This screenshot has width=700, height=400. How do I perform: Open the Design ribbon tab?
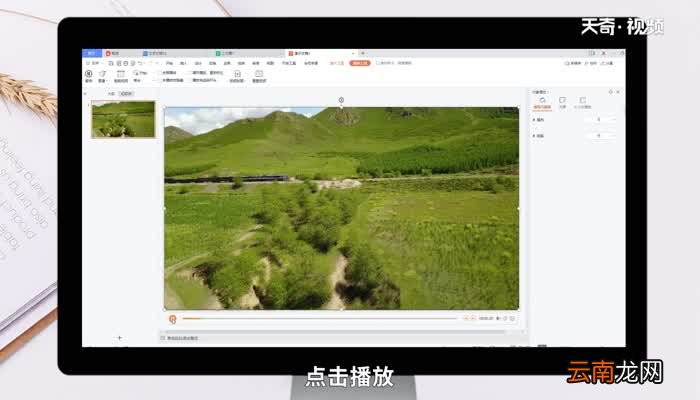coord(198,63)
